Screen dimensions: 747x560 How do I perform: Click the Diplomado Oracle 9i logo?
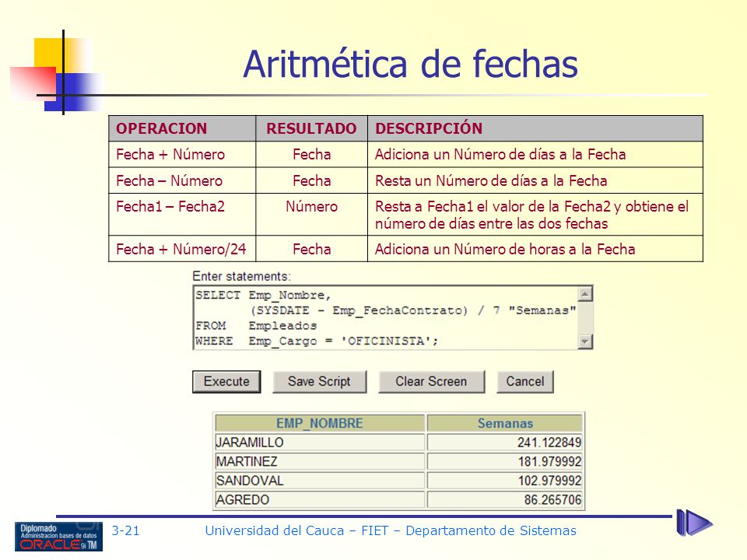[58, 537]
